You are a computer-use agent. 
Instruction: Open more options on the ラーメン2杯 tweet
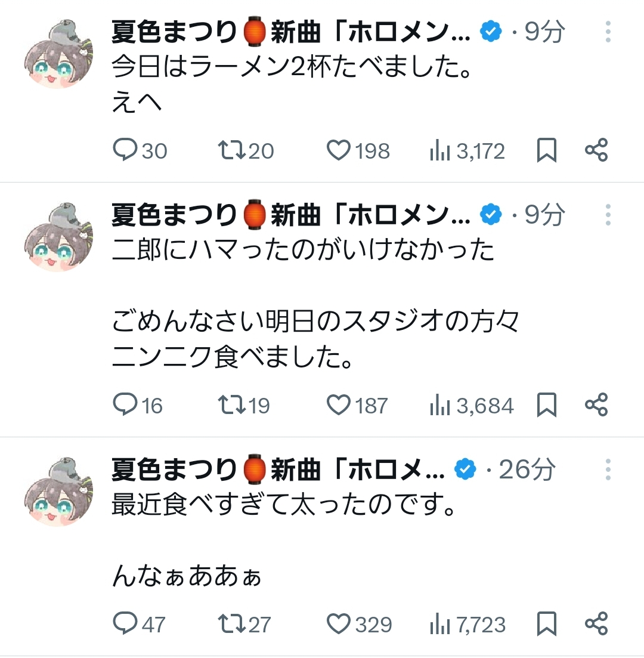[x=608, y=32]
